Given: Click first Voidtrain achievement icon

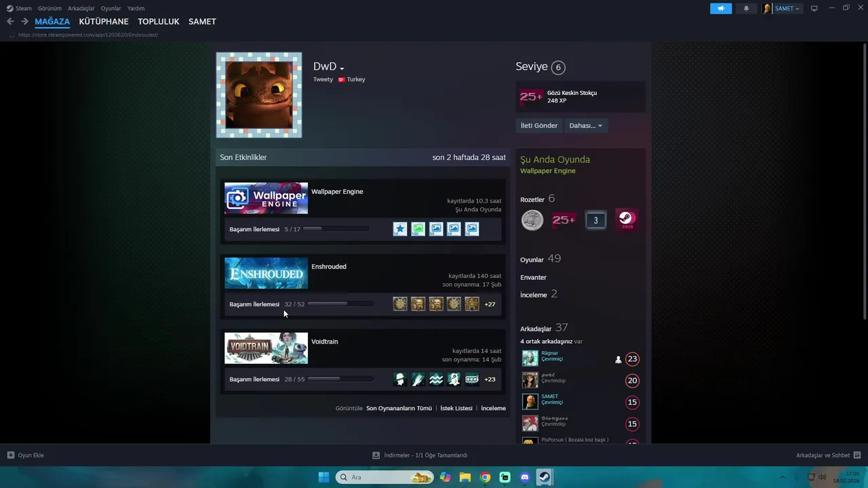Looking at the screenshot, I should point(400,380).
